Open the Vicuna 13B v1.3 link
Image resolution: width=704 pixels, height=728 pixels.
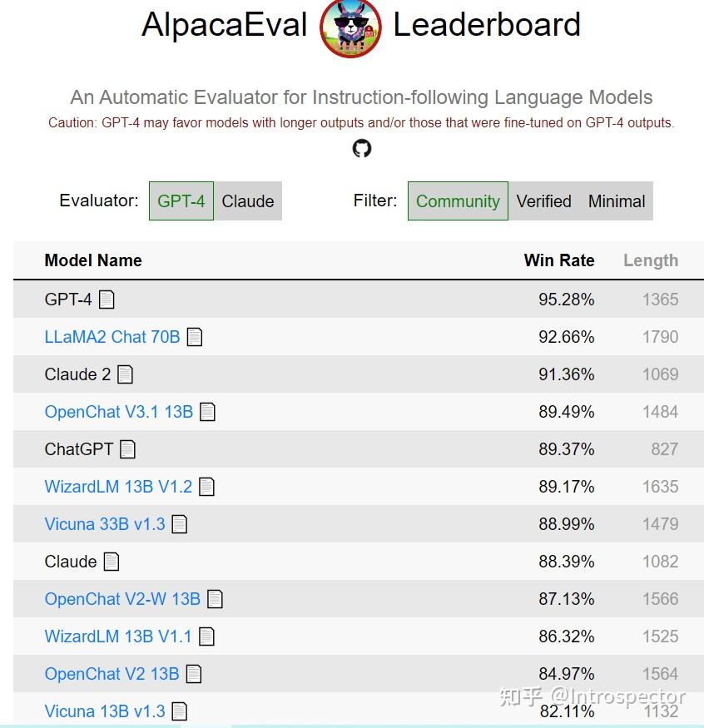point(105,711)
